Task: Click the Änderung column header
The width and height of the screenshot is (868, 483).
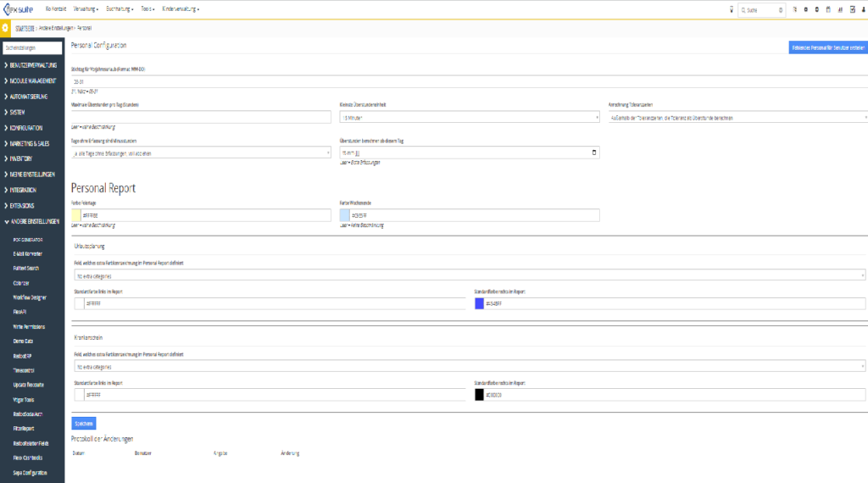Action: 290,453
